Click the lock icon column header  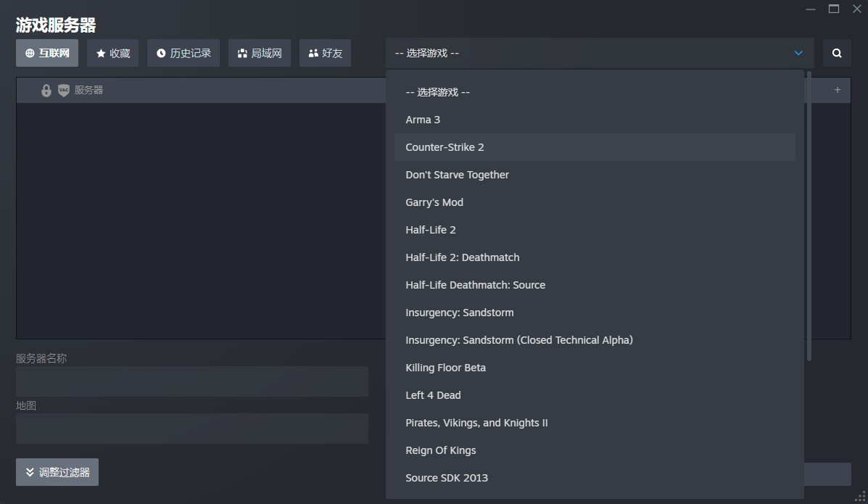46,91
